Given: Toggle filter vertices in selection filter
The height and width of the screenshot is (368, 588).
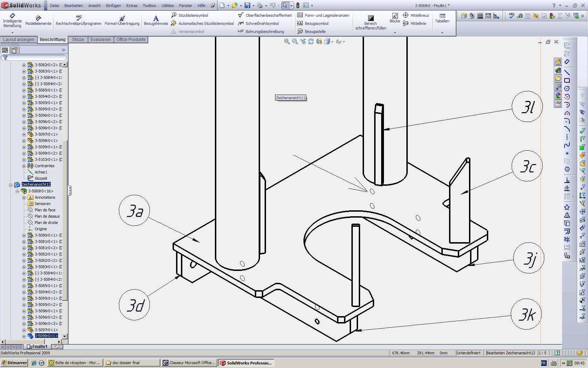Looking at the screenshot, I should (x=582, y=131).
